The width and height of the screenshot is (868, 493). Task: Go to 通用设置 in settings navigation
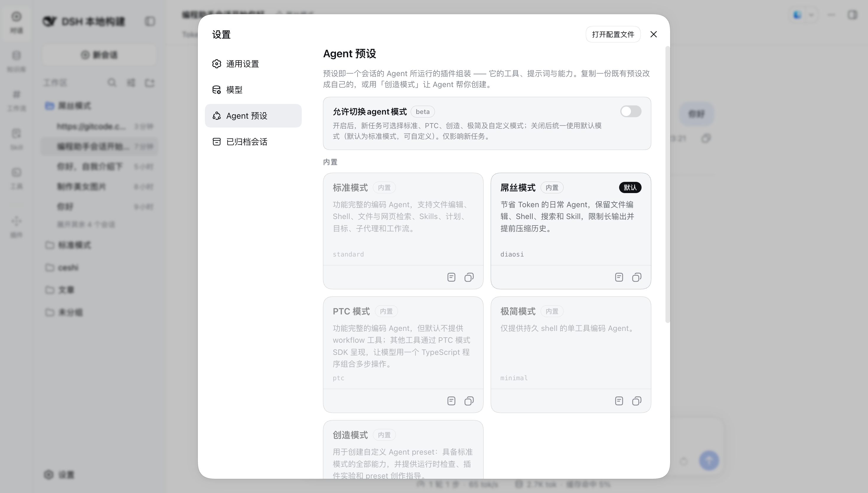pyautogui.click(x=253, y=64)
